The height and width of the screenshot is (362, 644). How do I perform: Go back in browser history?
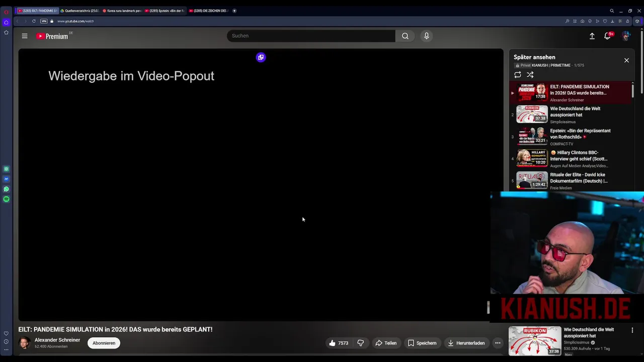pyautogui.click(x=18, y=21)
